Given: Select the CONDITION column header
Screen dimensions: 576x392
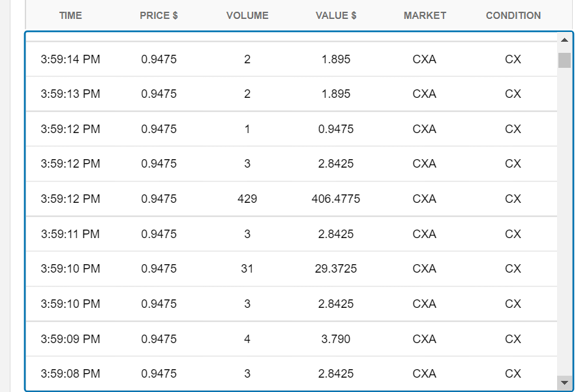Looking at the screenshot, I should point(513,16).
